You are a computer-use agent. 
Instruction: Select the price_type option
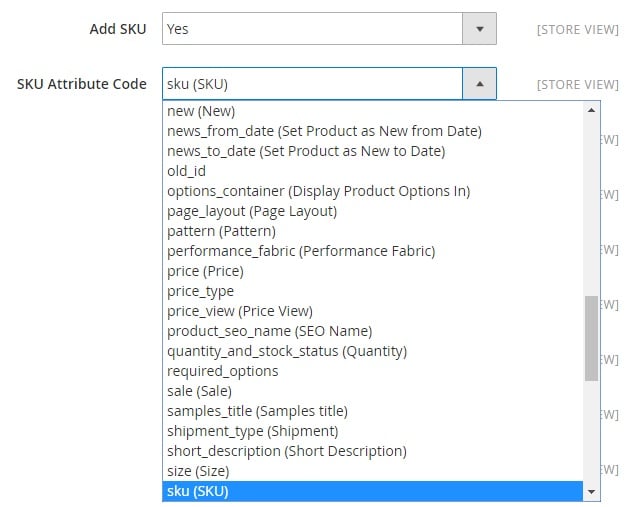click(x=373, y=291)
